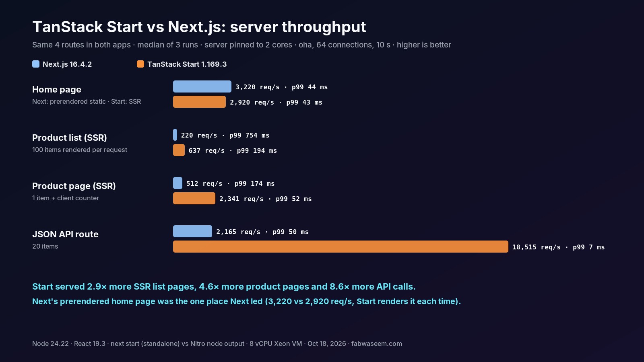Click the "Product list (SSR)" row heading

[x=70, y=138]
